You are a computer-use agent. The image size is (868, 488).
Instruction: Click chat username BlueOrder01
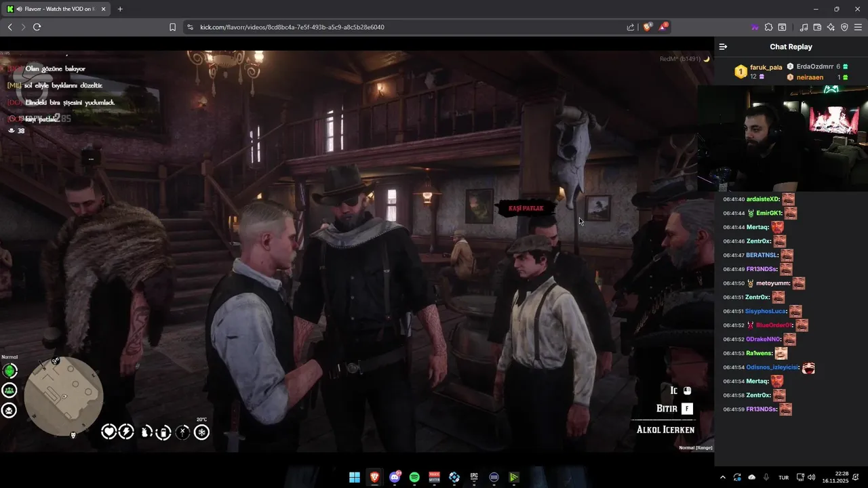click(774, 325)
